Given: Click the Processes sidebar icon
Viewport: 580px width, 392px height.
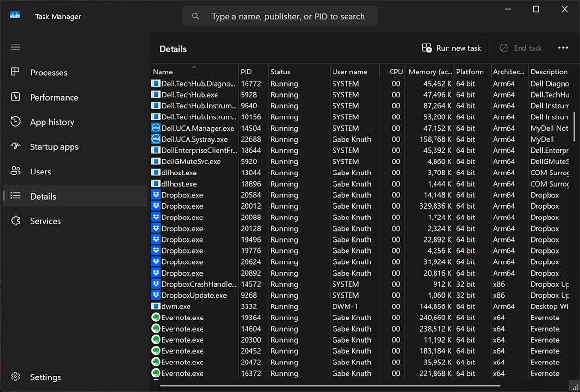Looking at the screenshot, I should 15,72.
